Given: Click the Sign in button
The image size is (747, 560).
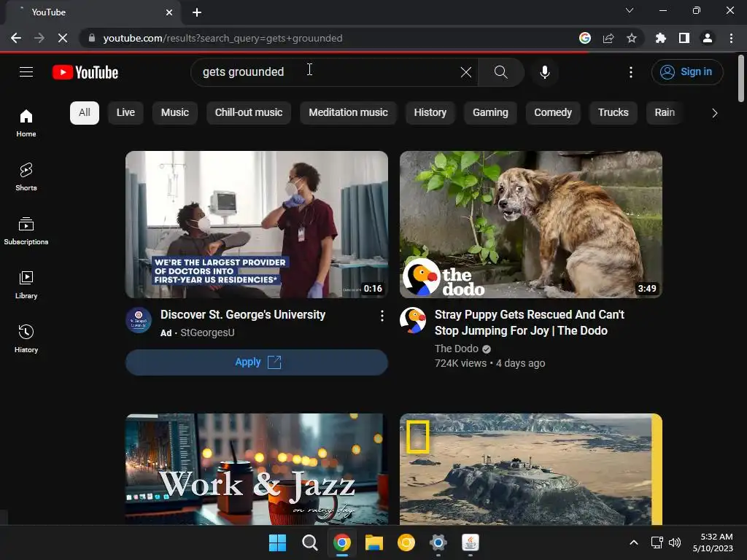Looking at the screenshot, I should (687, 72).
